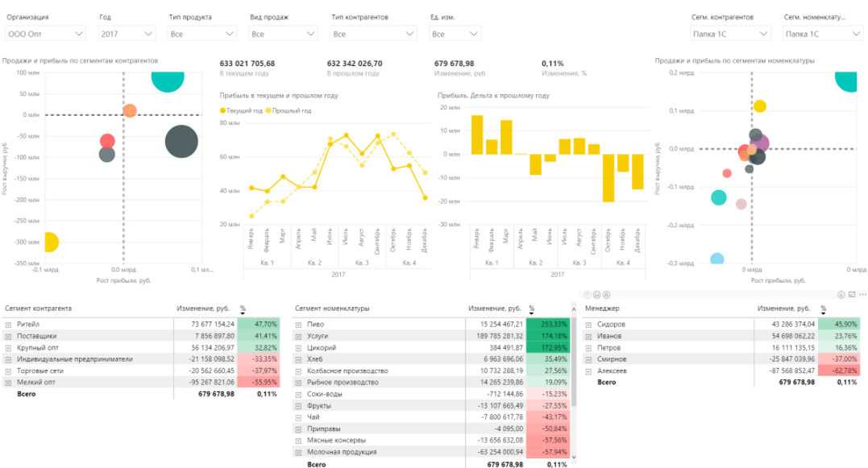The height and width of the screenshot is (468, 868).
Task: Open the Менеджер table in focus mode
Action: click(x=851, y=295)
